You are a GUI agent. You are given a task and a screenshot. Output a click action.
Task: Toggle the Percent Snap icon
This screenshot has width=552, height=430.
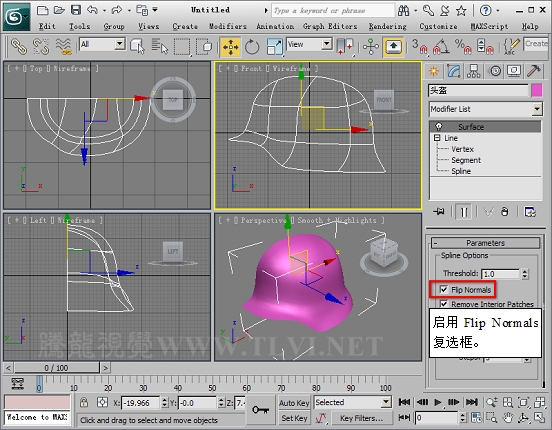click(x=463, y=46)
